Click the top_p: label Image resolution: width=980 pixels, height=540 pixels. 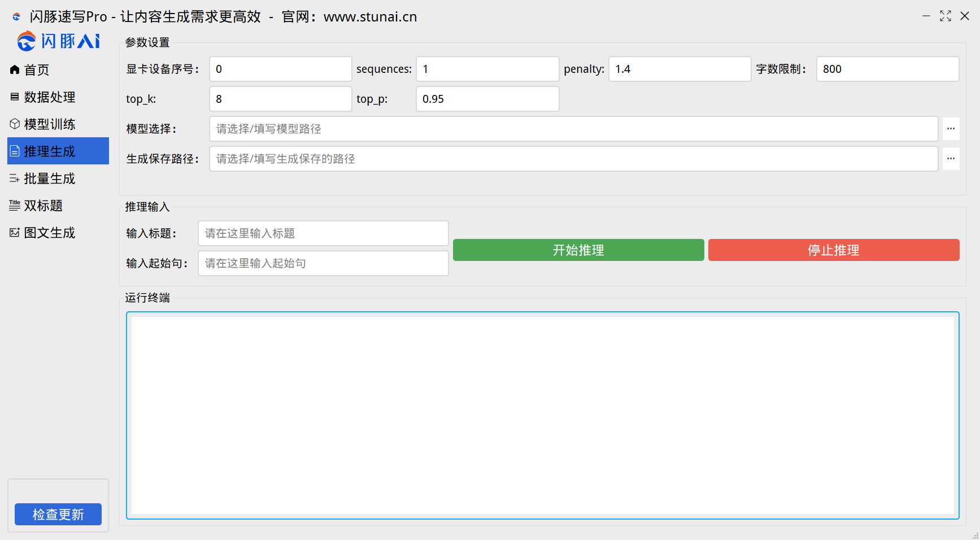(x=372, y=99)
